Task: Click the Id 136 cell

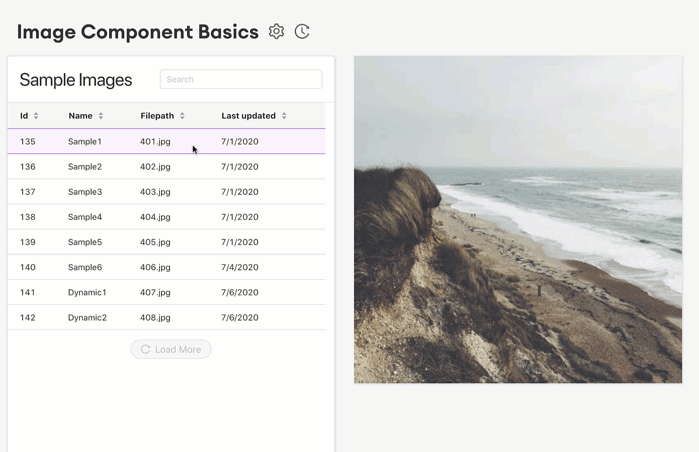Action: (x=28, y=167)
